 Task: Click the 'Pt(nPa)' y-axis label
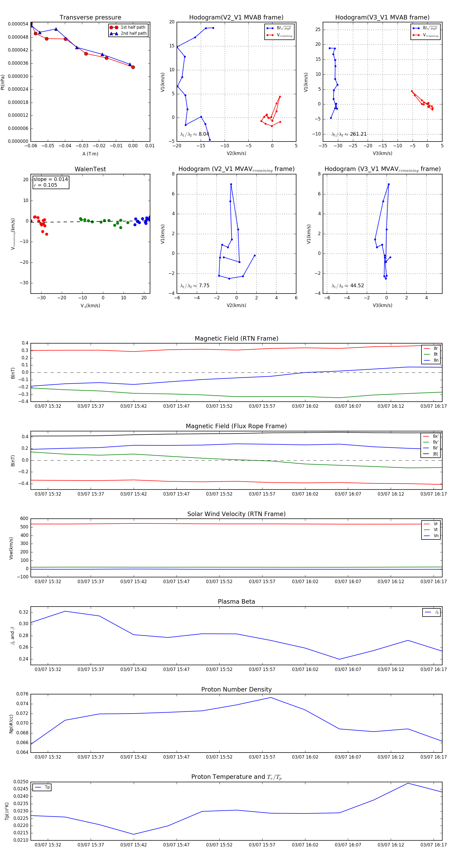tap(3, 82)
